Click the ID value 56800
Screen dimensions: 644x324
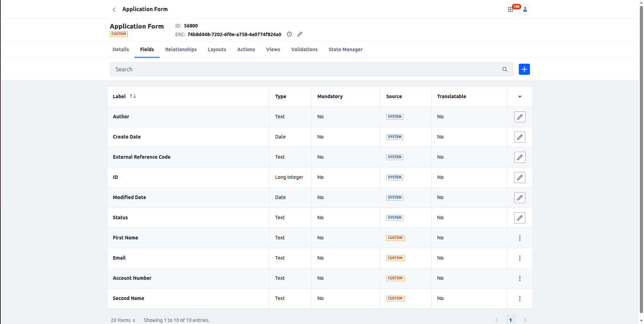pos(191,26)
